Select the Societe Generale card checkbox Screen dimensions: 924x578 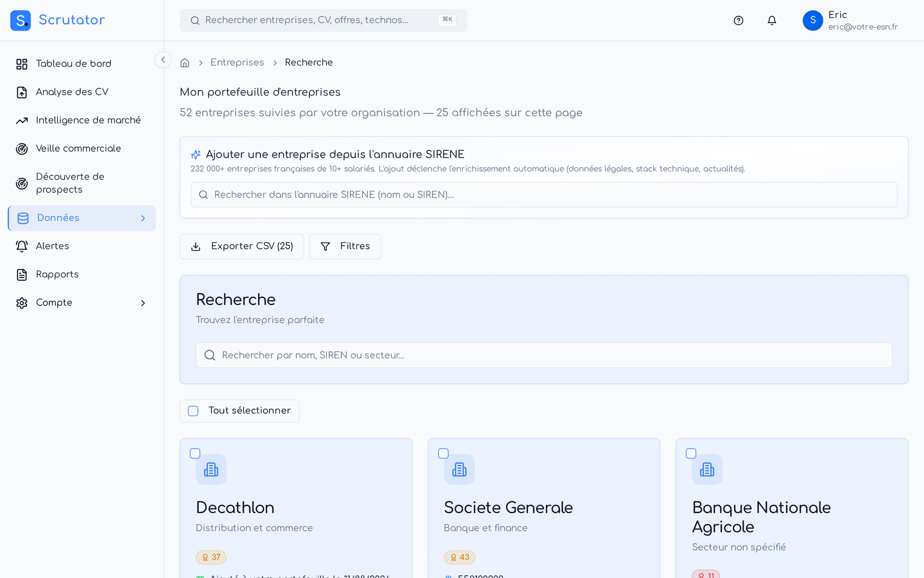point(444,454)
